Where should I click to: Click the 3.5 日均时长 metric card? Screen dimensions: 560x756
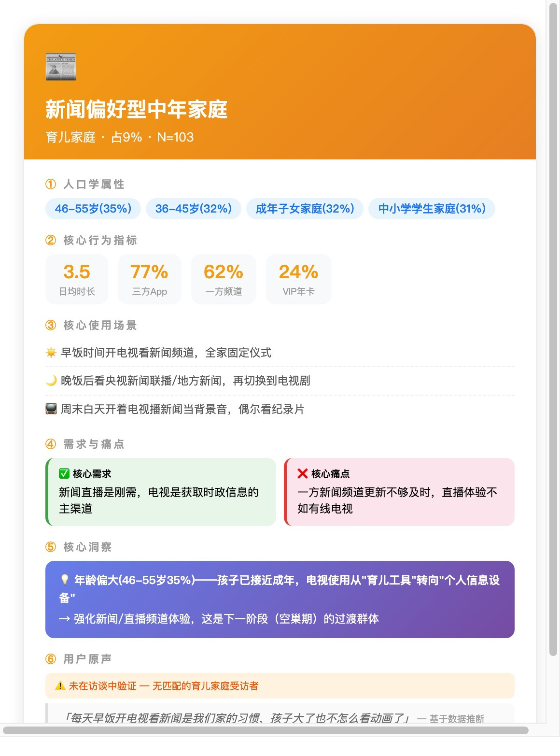click(x=77, y=279)
